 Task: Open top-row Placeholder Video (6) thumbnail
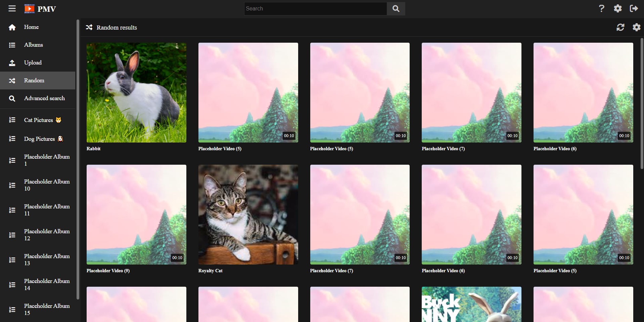[583, 92]
